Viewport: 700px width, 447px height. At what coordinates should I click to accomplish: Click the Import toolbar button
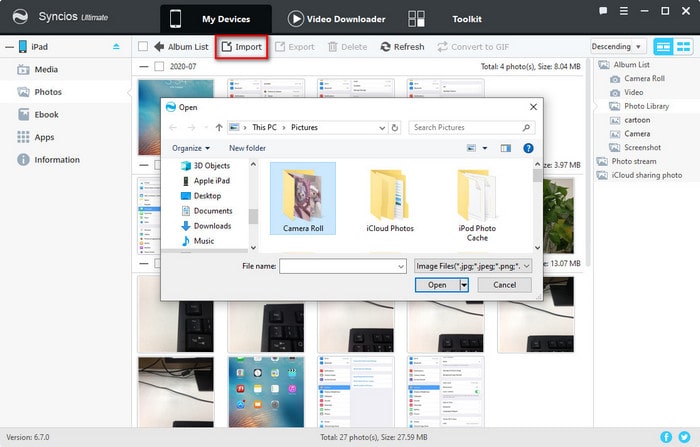coord(242,46)
